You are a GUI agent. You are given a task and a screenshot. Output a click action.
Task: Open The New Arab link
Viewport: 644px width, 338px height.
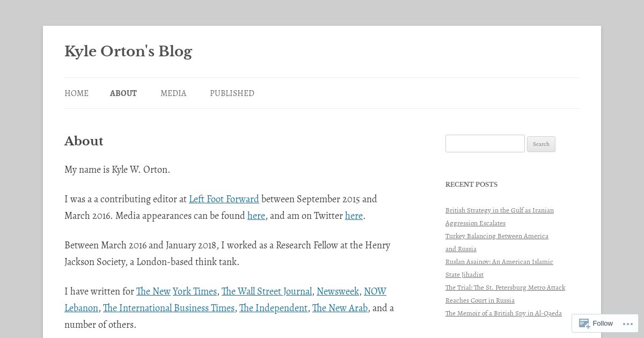pyautogui.click(x=340, y=308)
